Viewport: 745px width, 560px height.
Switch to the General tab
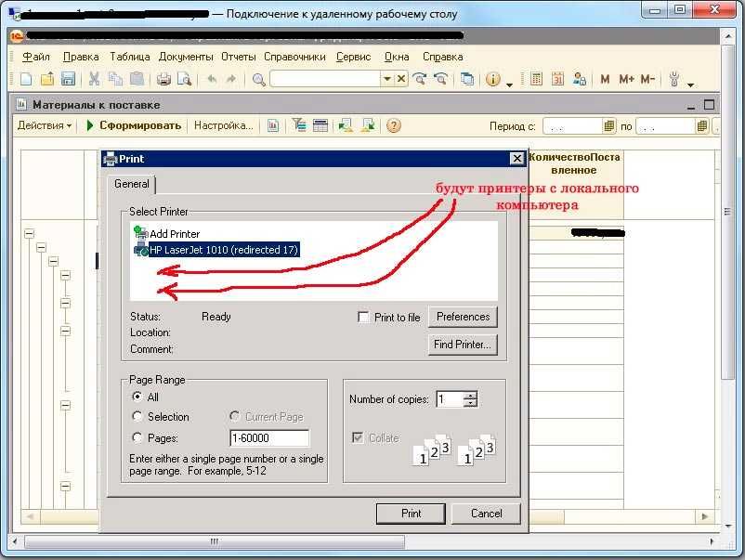(131, 184)
